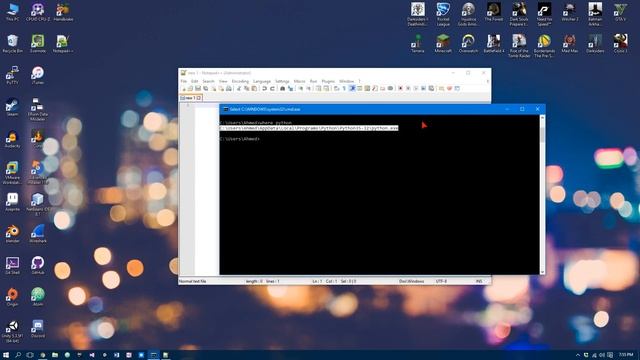
Task: Click the highlighted Word wrap toolbar icon
Action: click(x=352, y=88)
